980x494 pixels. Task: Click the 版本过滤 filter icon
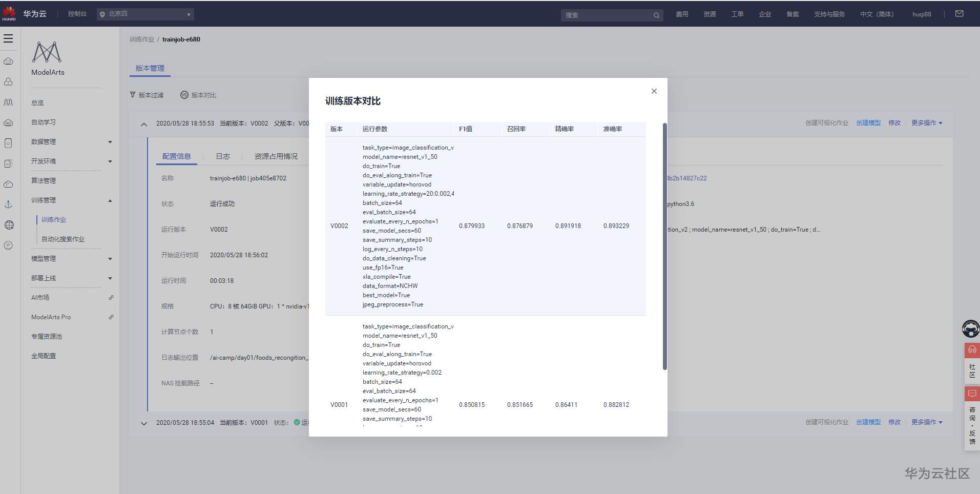pyautogui.click(x=133, y=95)
